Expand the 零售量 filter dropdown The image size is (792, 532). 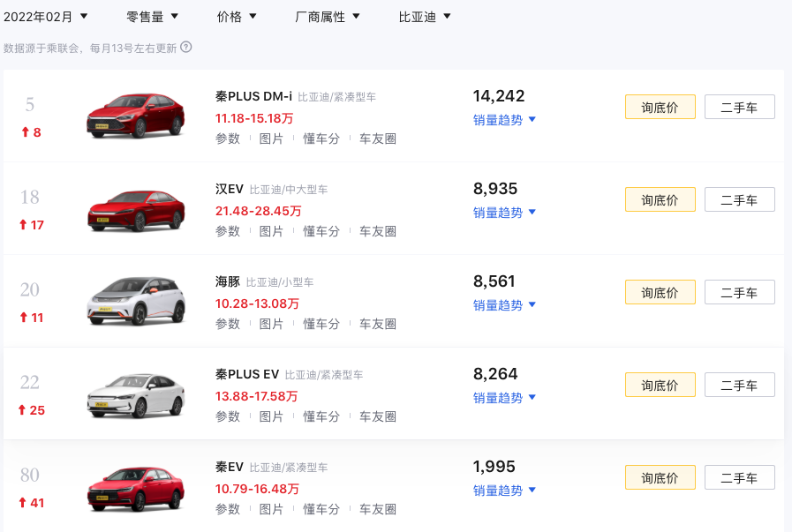point(152,17)
